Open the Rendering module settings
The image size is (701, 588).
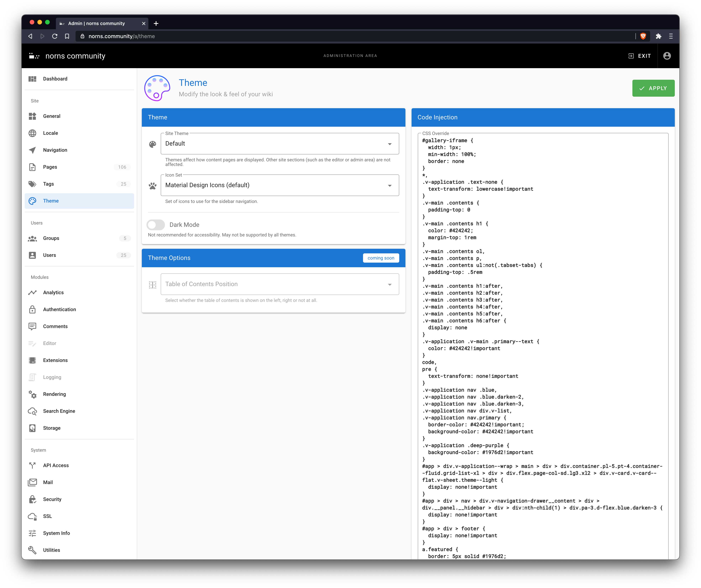click(79, 394)
